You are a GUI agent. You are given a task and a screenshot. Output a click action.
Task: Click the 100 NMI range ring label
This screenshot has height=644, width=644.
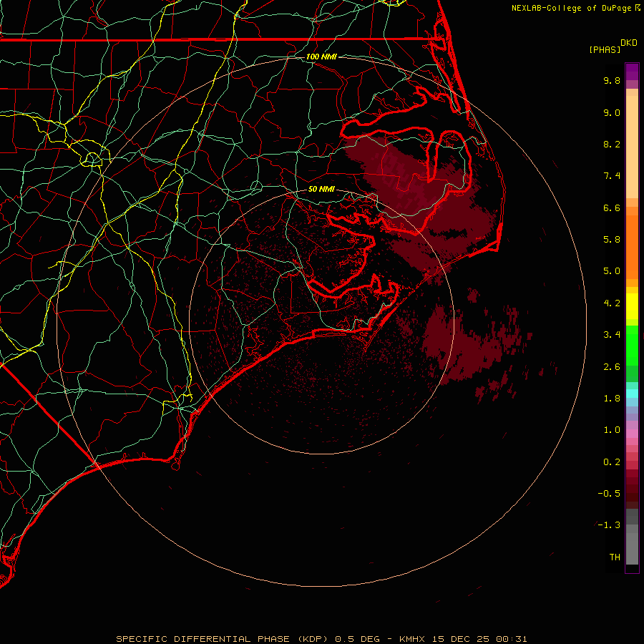pos(321,57)
